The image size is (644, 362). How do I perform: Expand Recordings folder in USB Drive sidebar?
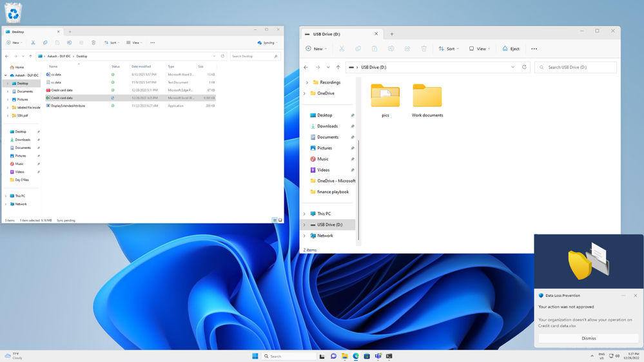pos(307,82)
